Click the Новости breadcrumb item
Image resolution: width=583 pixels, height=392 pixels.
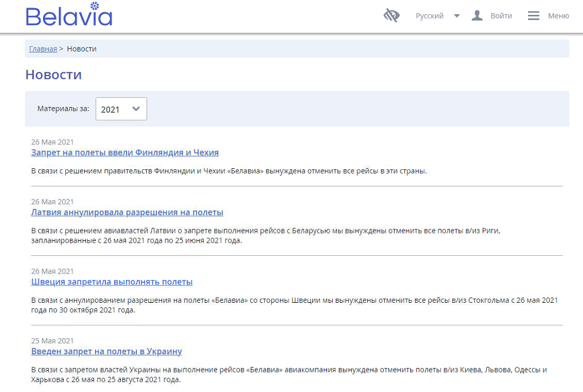[x=82, y=49]
